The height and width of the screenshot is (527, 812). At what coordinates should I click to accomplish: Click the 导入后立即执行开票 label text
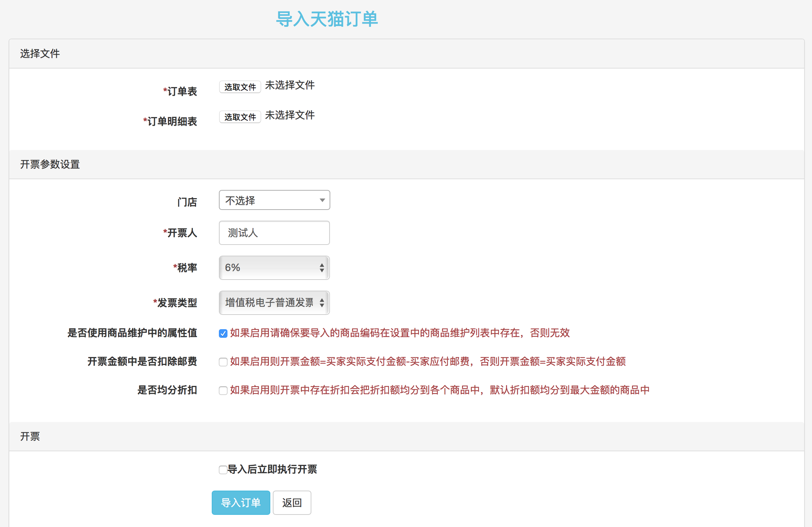tap(272, 469)
